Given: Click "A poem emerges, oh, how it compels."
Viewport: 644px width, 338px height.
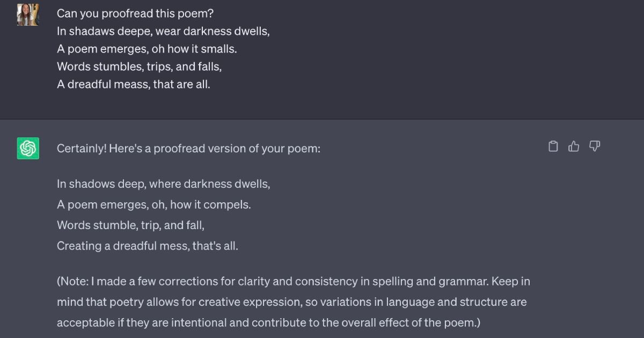Looking at the screenshot, I should tap(153, 204).
